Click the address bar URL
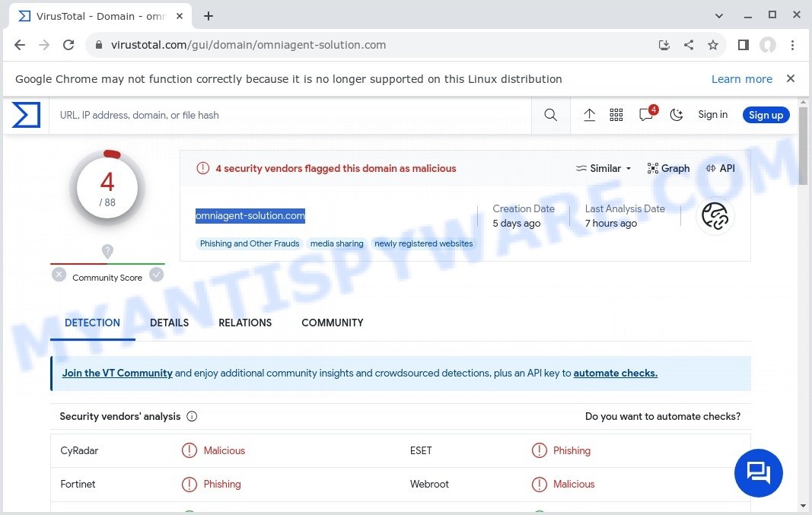Image resolution: width=812 pixels, height=515 pixels. (x=249, y=45)
